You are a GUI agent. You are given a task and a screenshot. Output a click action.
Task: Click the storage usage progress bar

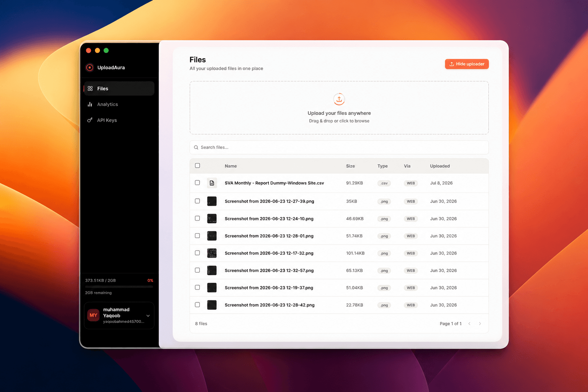pyautogui.click(x=119, y=286)
